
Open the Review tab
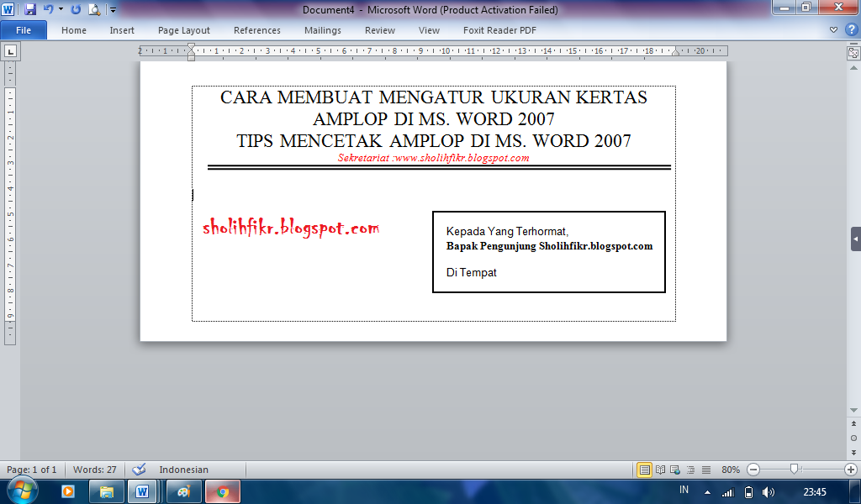(380, 30)
